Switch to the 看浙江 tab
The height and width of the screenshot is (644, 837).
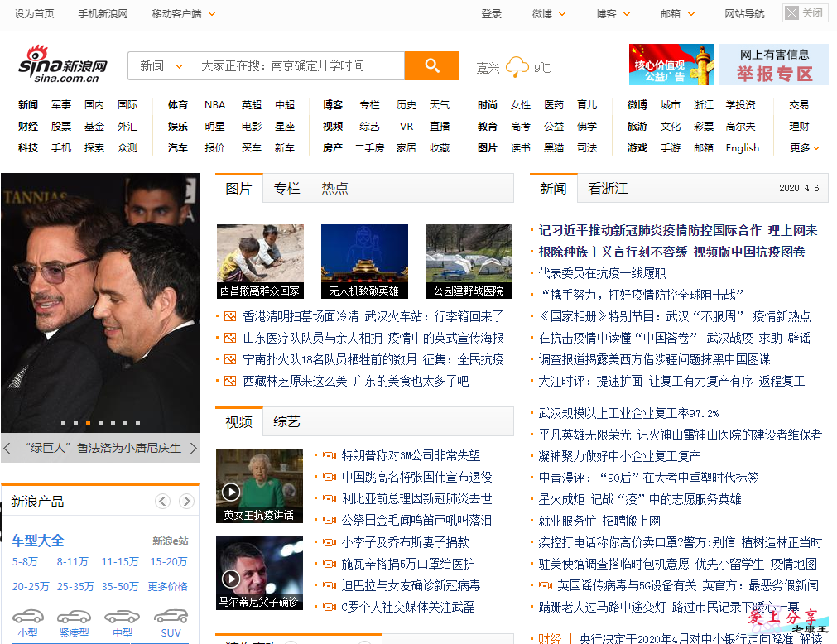click(608, 189)
